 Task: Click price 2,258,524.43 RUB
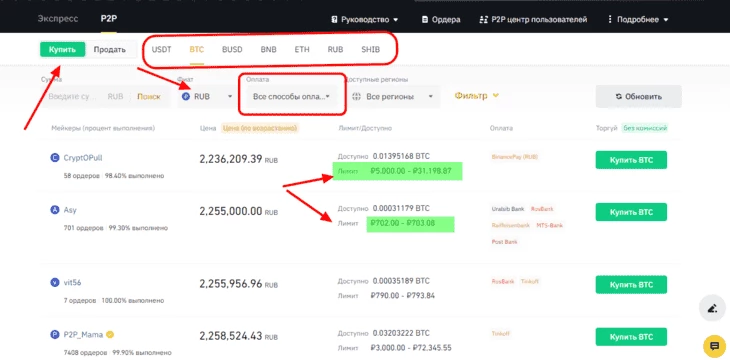click(238, 336)
